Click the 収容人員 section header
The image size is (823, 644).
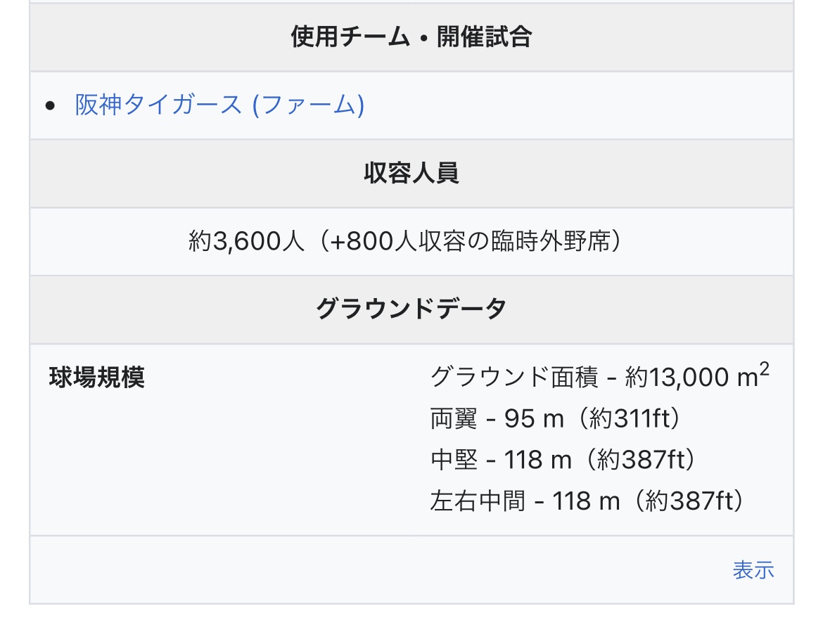(412, 173)
